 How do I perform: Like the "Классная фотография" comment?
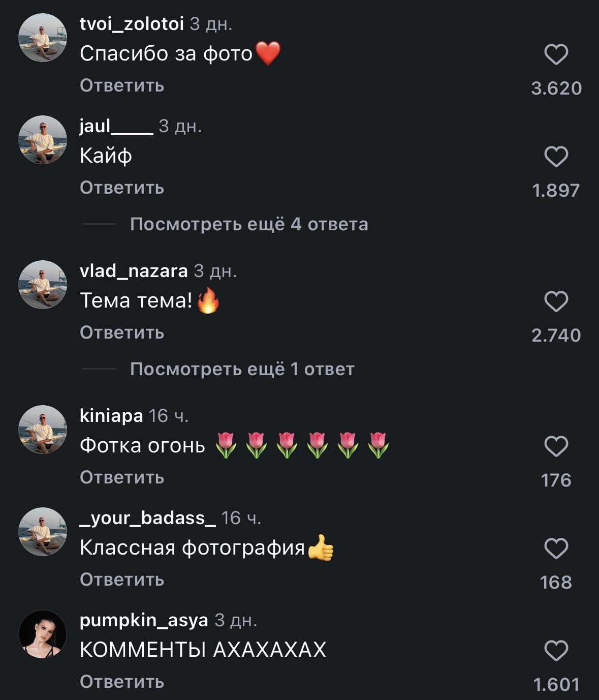click(556, 549)
